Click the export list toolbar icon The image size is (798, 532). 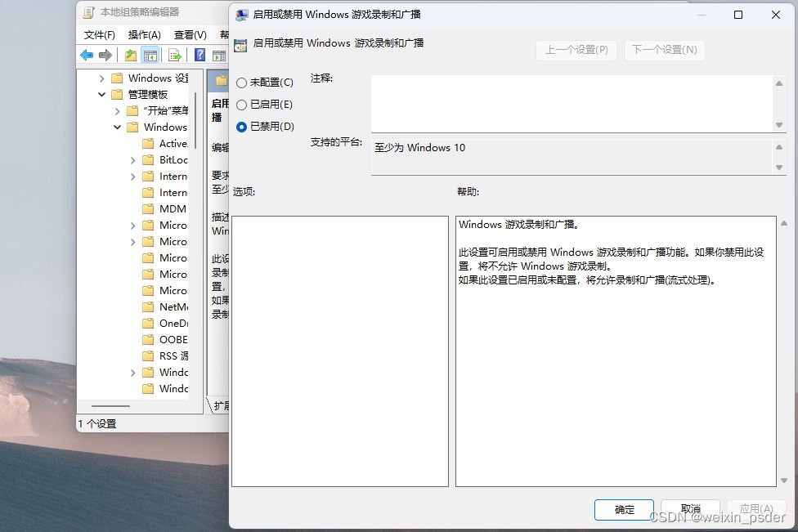tap(174, 55)
